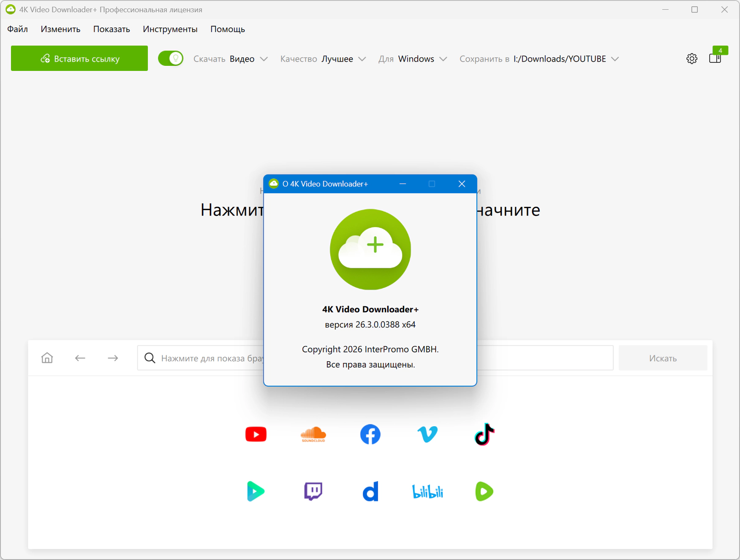Close the main application window

click(724, 9)
